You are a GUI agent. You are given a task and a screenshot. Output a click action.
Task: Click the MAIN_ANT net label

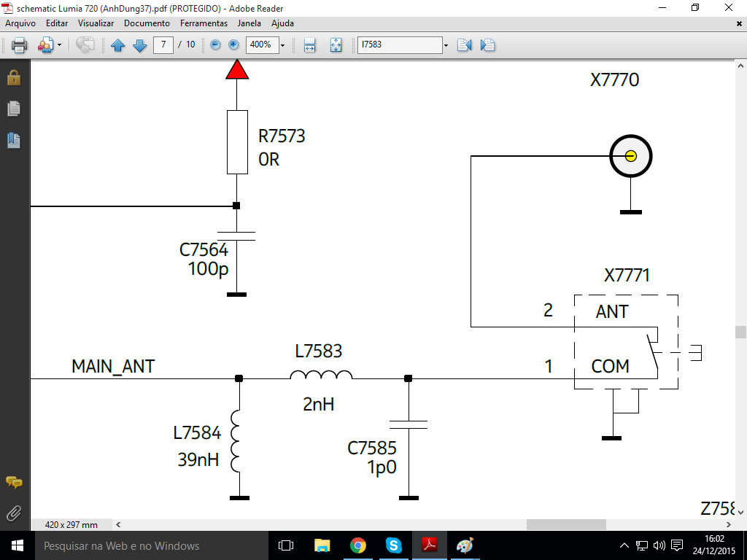tap(113, 367)
